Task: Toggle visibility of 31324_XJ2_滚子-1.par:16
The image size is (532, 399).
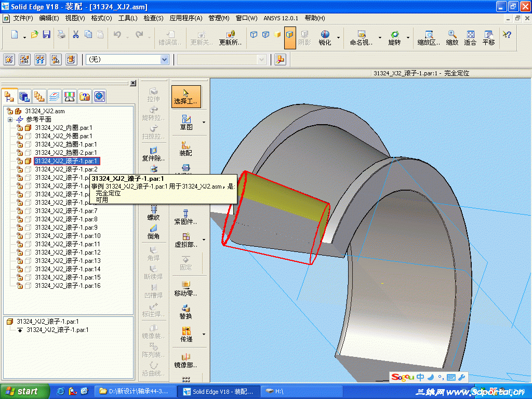Action: click(x=28, y=286)
